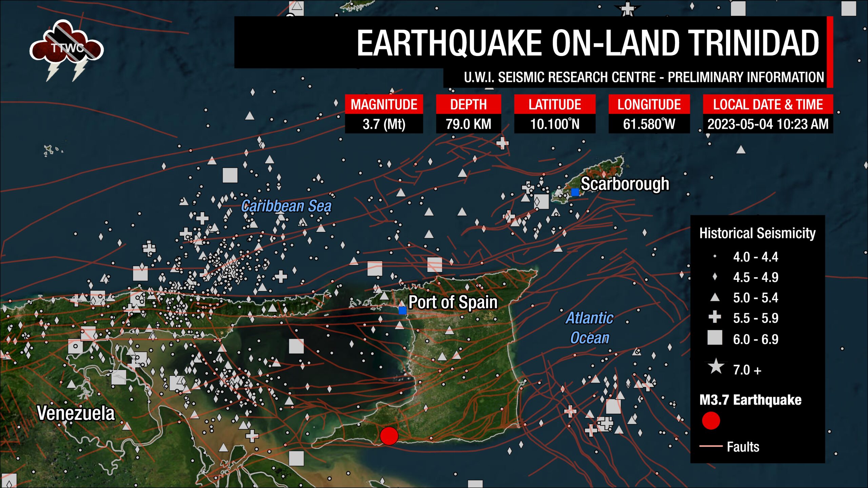Click the legend diamond symbol for 4.5 - 4.9
The image size is (868, 488).
point(715,277)
